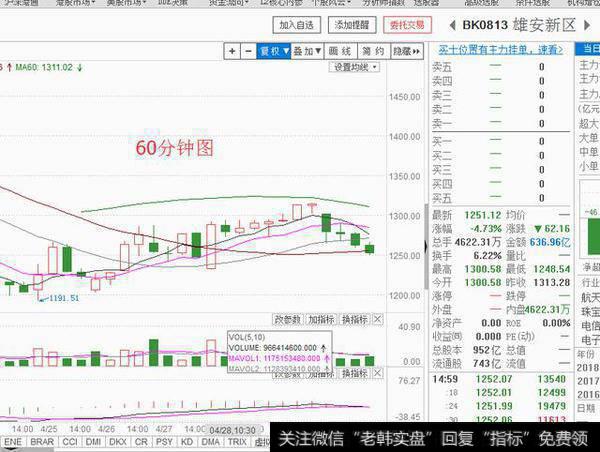The height and width of the screenshot is (452, 600).
Task: Zoom in the chart with plus button
Action: click(232, 51)
